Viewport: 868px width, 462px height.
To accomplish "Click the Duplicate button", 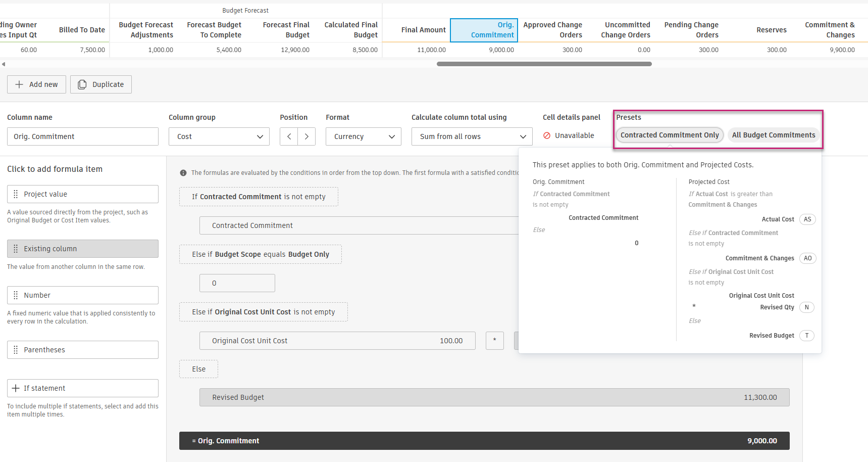I will coord(101,84).
